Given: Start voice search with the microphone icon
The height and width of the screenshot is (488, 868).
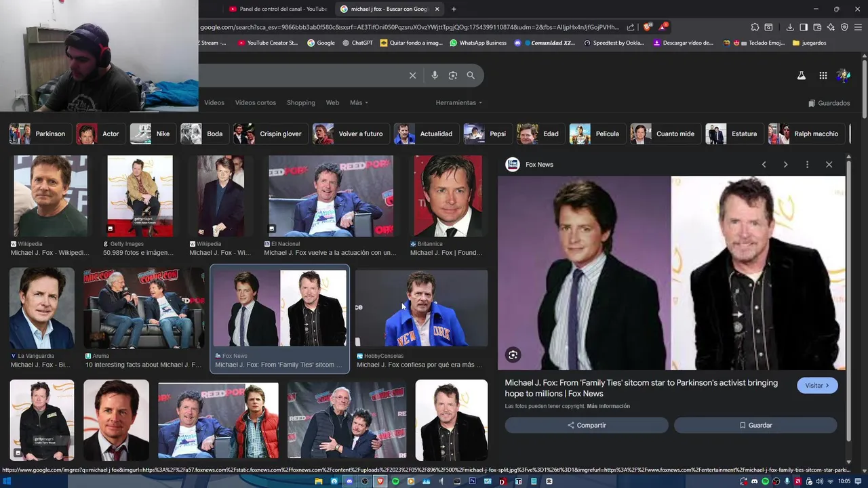Looking at the screenshot, I should pos(435,75).
